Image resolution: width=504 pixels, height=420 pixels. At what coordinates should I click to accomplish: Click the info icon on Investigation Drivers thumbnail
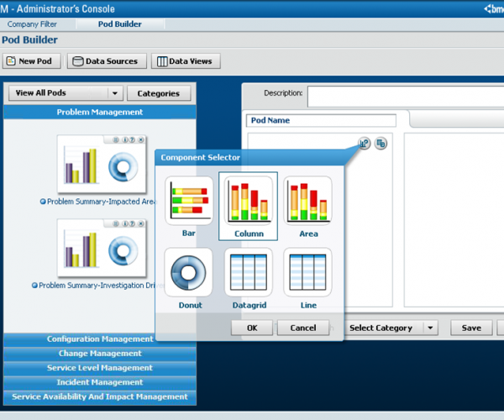tap(125, 223)
